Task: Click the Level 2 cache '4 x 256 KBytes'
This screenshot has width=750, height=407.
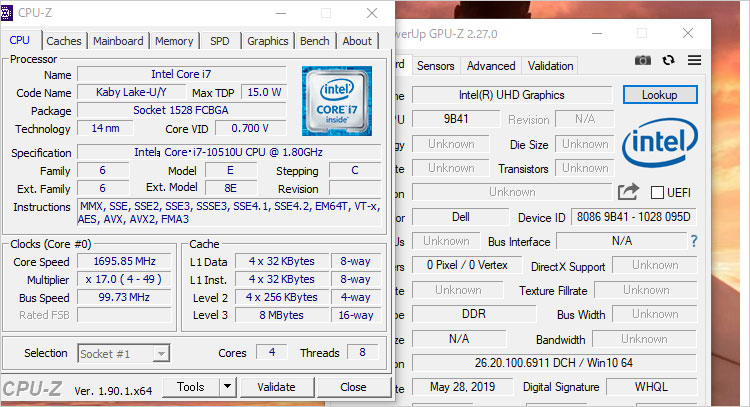Action: coord(282,297)
